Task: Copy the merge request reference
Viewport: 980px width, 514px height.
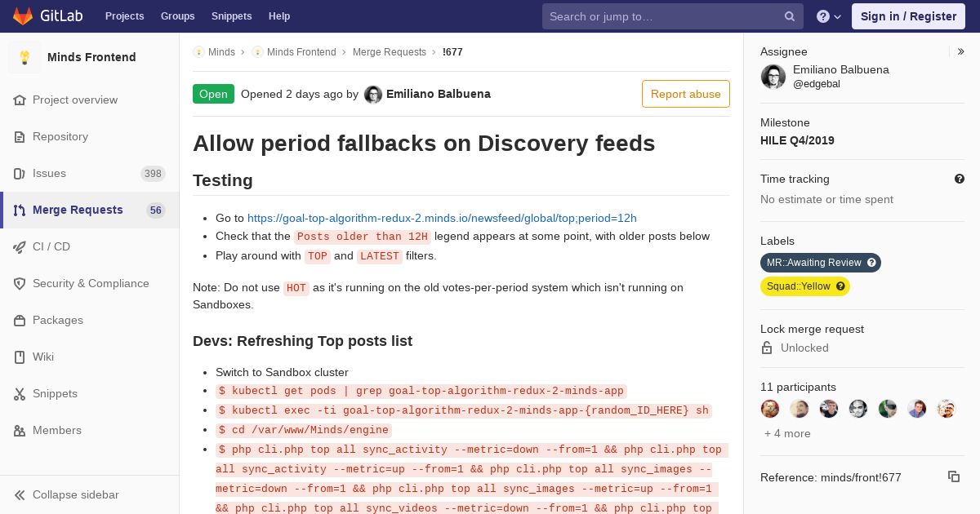Action: [953, 476]
